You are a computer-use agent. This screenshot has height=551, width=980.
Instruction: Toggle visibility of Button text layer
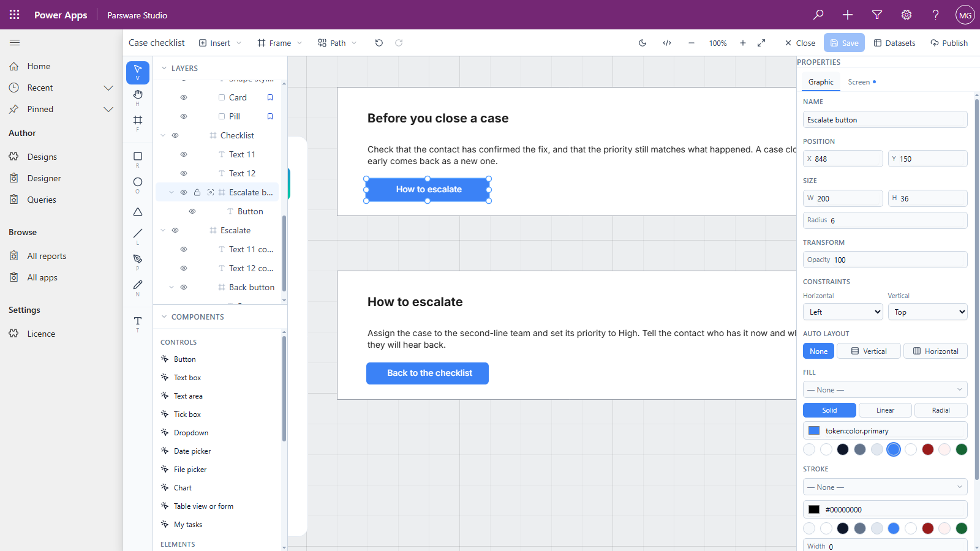pyautogui.click(x=192, y=211)
